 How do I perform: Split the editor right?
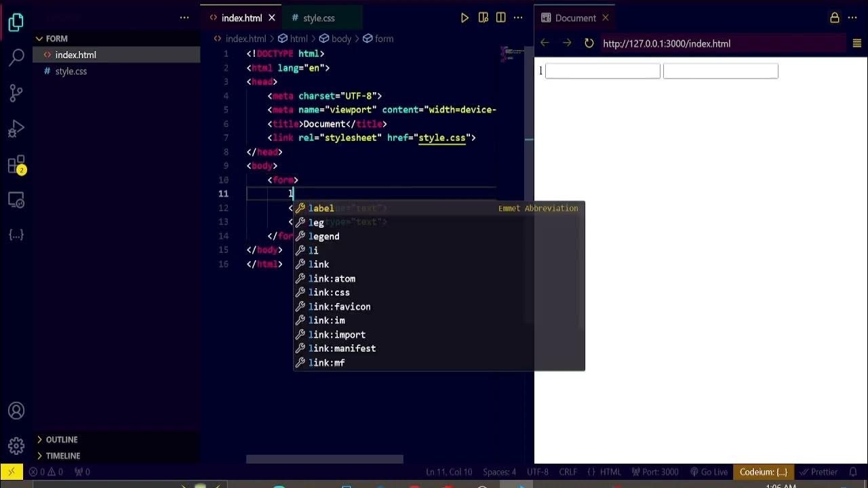click(500, 18)
